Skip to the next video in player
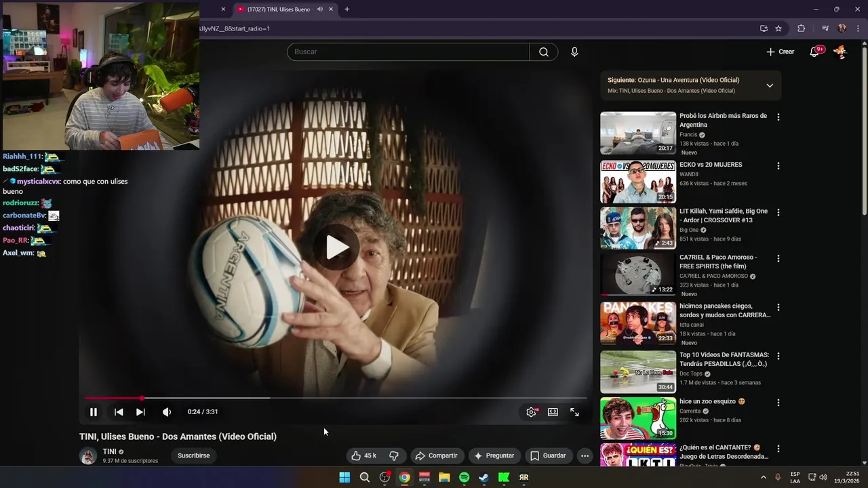This screenshot has width=868, height=488. [140, 412]
